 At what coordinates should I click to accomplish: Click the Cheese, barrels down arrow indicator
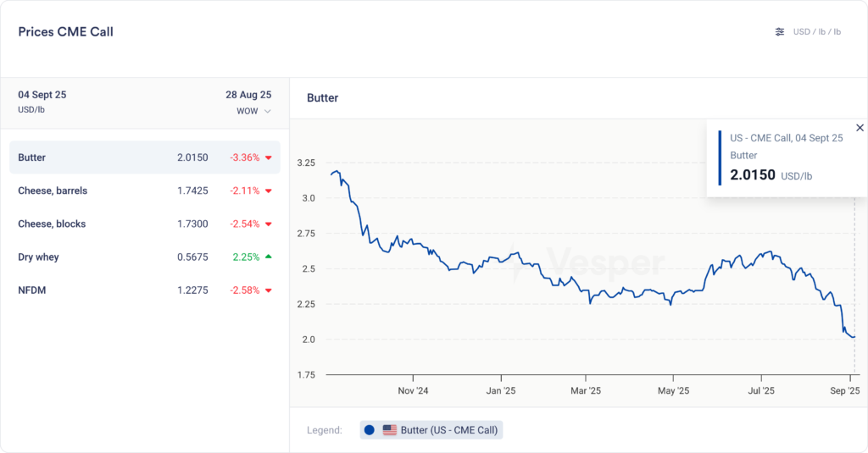point(268,191)
